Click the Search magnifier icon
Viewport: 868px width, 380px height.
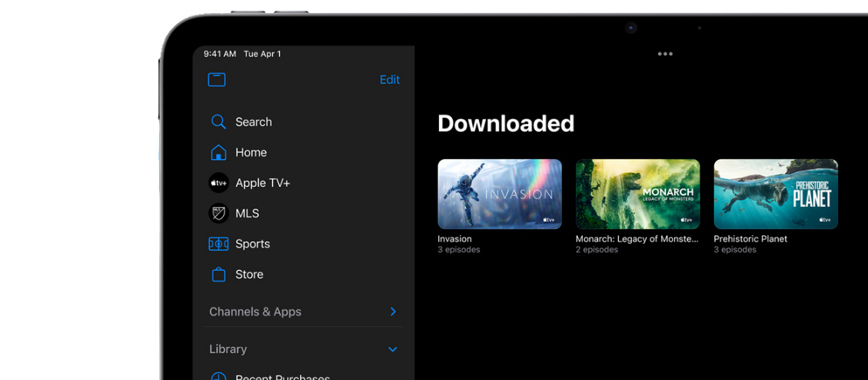[x=218, y=122]
